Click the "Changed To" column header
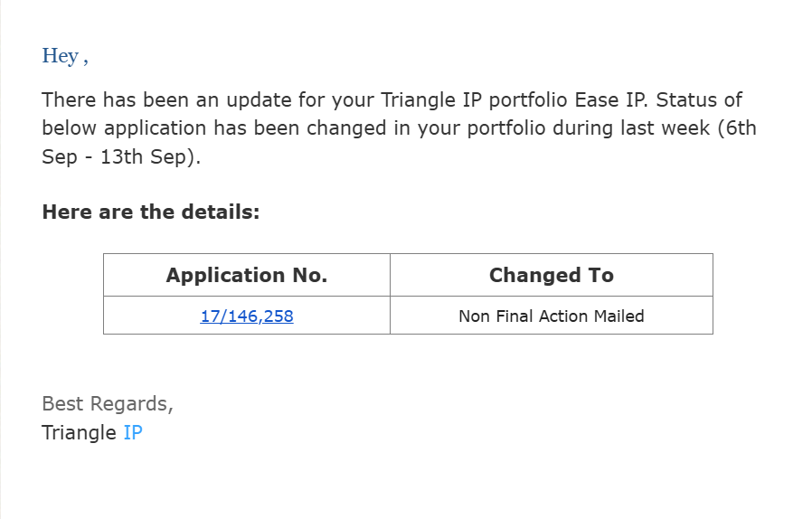Viewport: 812px width, 519px height. [x=551, y=276]
